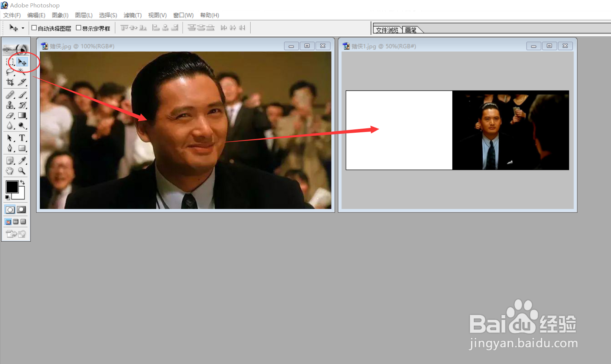Select the History Brush tool

(x=22, y=105)
